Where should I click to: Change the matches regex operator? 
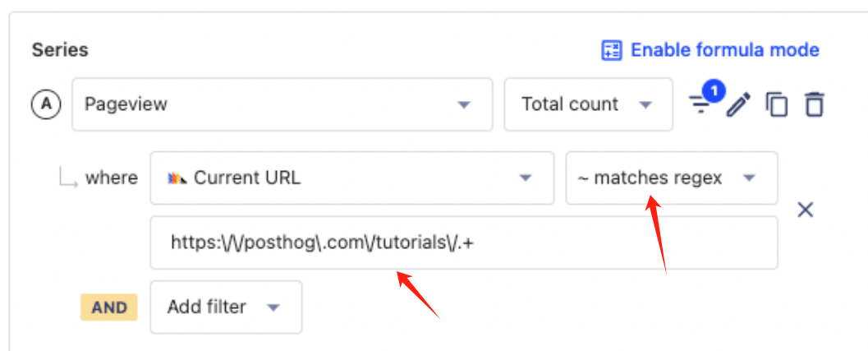tap(672, 178)
